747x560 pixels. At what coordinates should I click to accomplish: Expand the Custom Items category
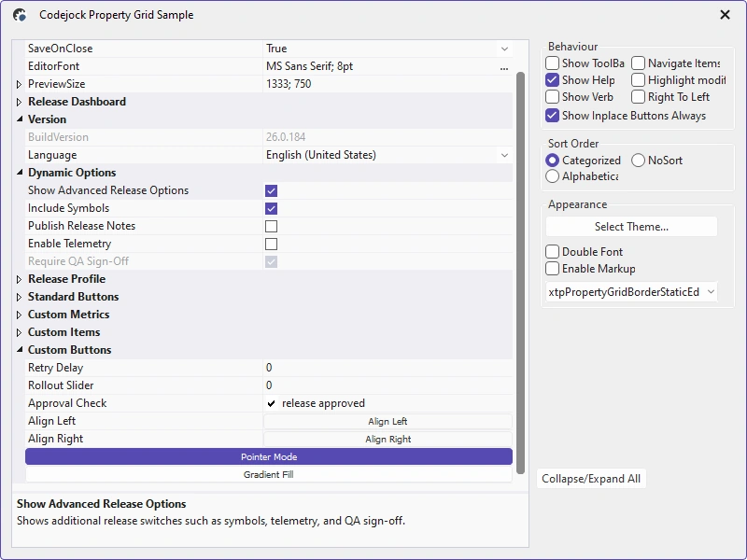point(19,332)
